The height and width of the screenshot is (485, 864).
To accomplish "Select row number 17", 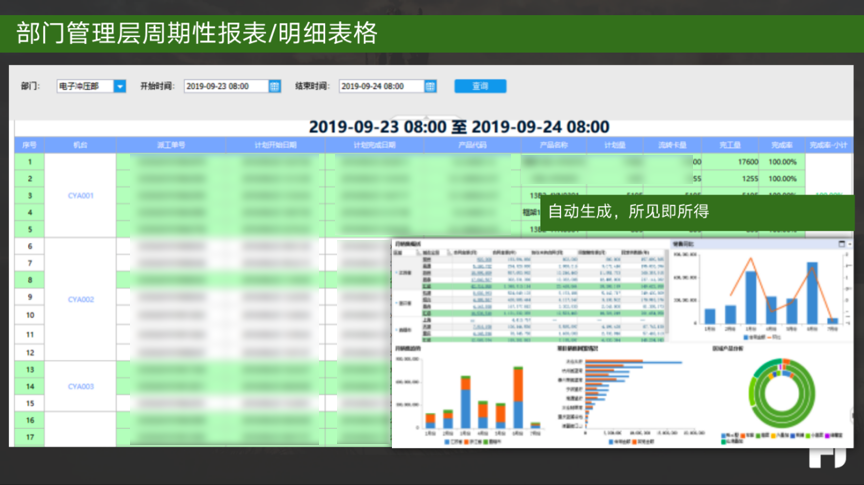I will point(30,437).
